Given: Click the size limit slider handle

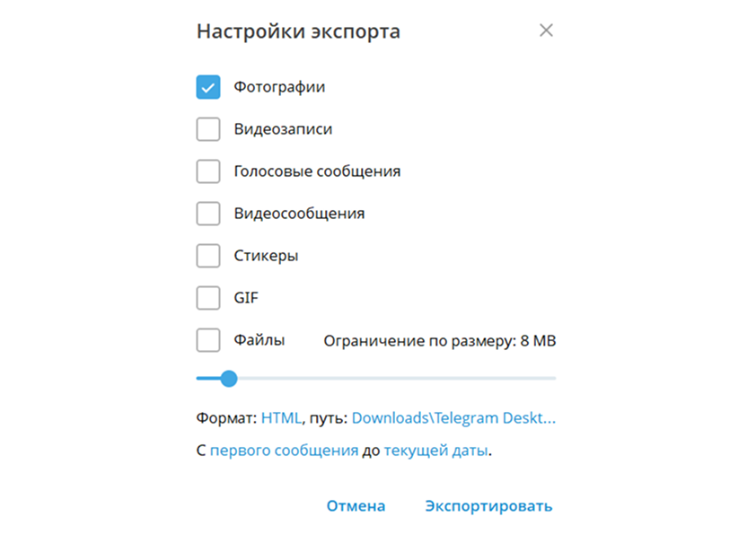Looking at the screenshot, I should tap(229, 379).
